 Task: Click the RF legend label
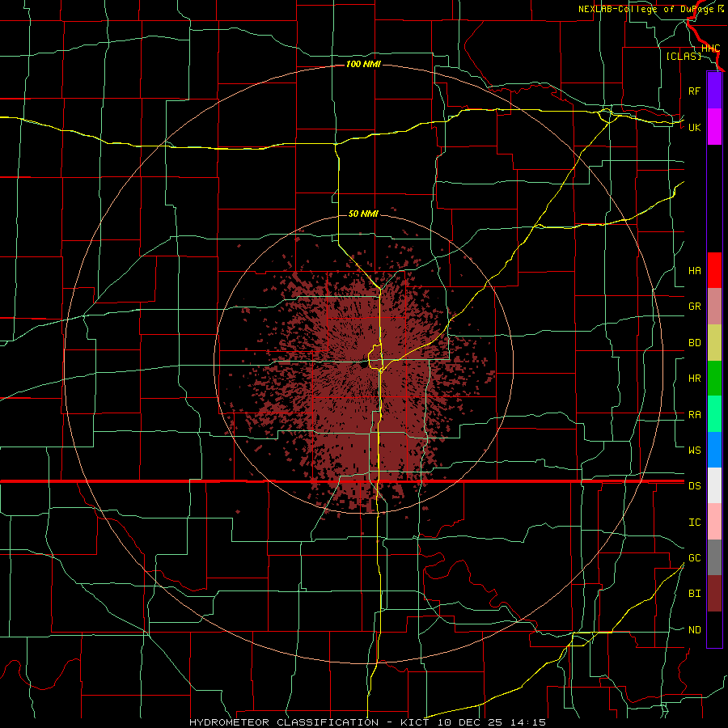[x=694, y=91]
